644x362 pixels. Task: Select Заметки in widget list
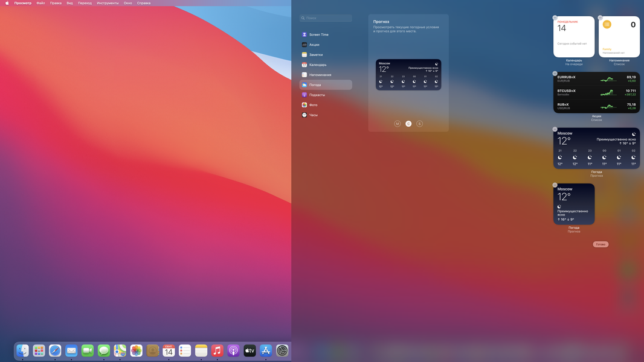(x=326, y=54)
